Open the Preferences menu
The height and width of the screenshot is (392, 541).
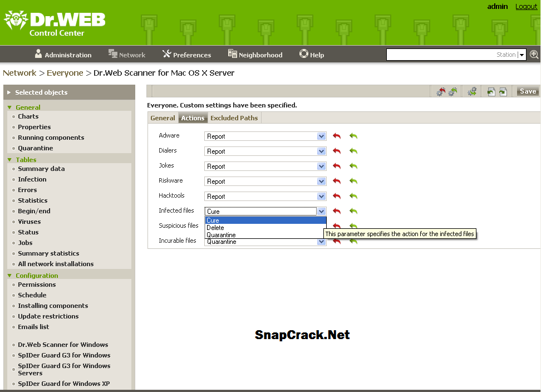(x=186, y=55)
